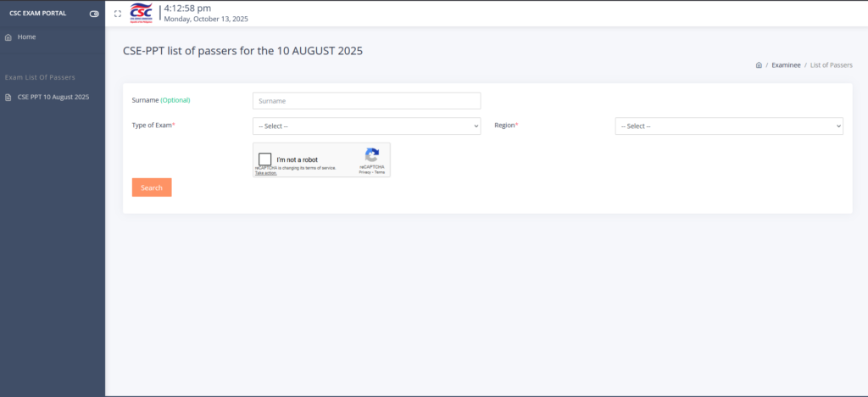Expand the Region select dropdown

[729, 126]
